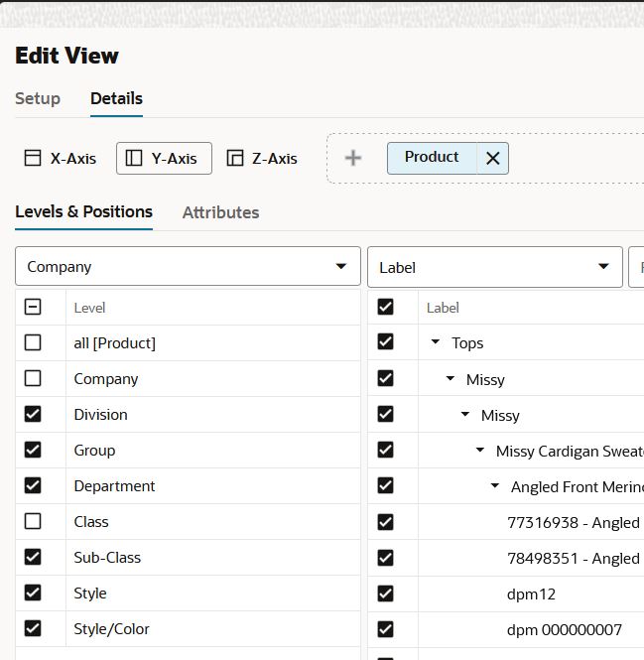Screen dimensions: 644x660
Task: Switch to the Setup tab
Action: (38, 98)
